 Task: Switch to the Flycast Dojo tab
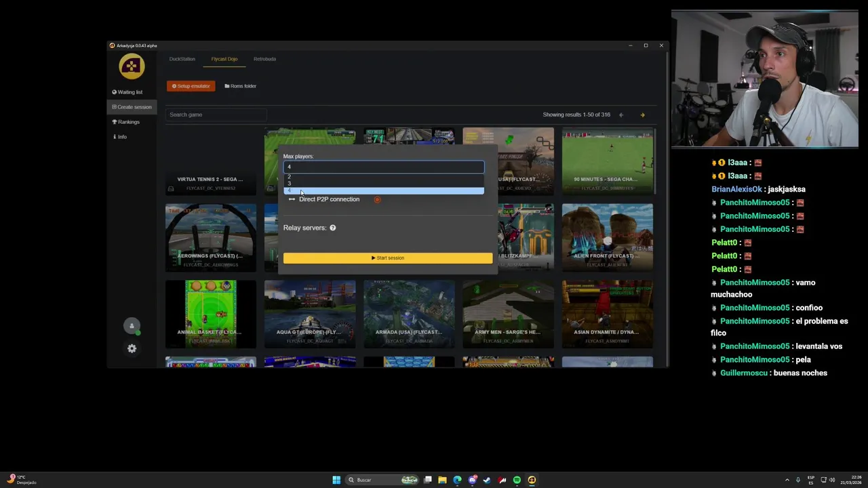224,59
